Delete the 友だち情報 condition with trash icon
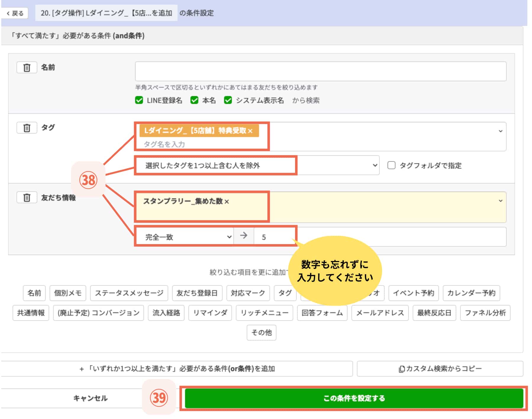 (x=27, y=198)
